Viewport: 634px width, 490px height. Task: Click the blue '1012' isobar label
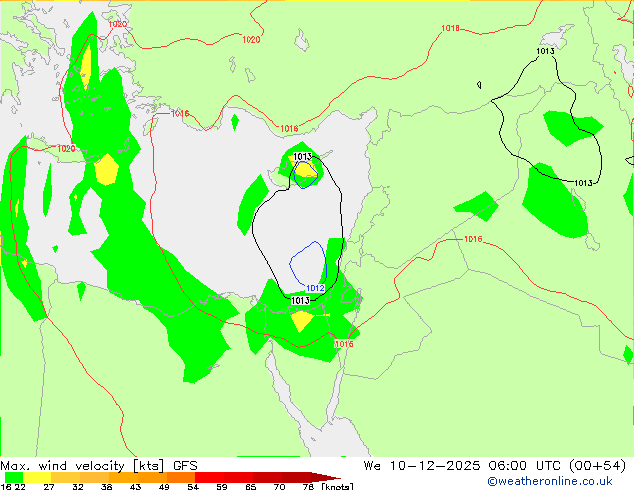point(315,288)
